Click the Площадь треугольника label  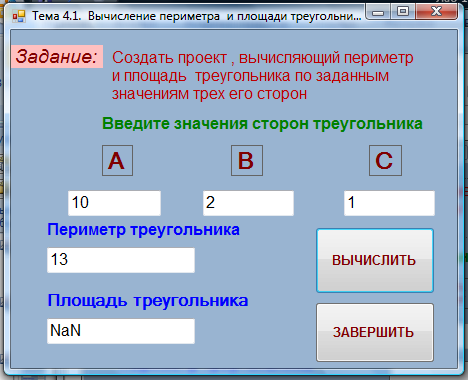(148, 301)
